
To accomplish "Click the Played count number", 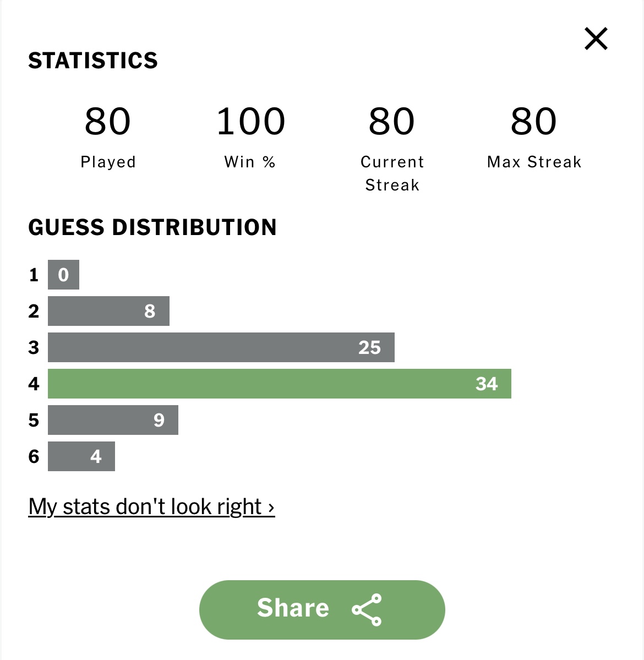I will point(108,121).
